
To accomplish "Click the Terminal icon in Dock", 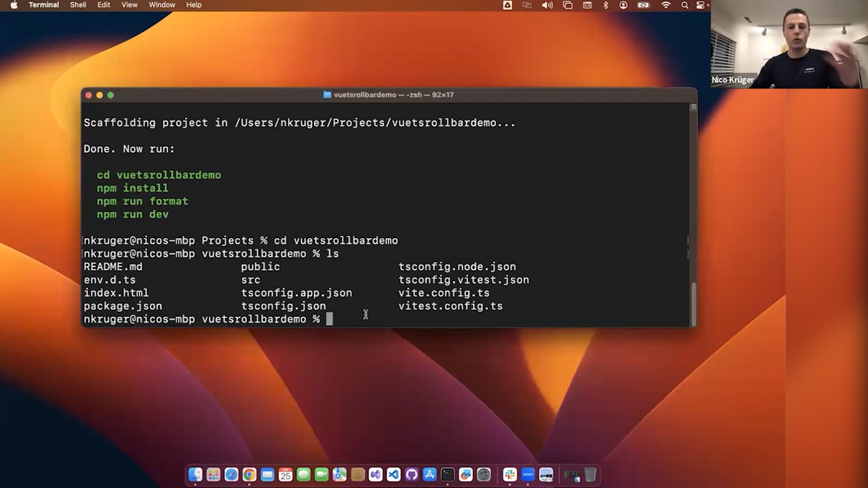I will click(x=448, y=474).
